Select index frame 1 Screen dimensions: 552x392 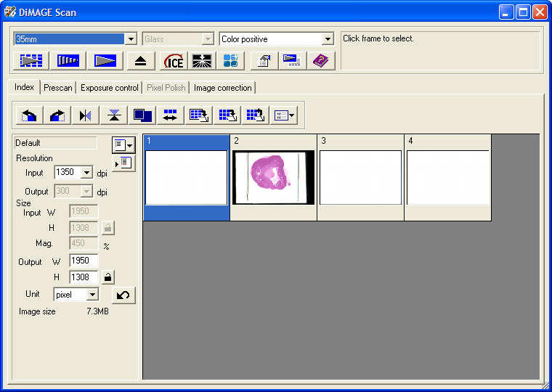(186, 178)
